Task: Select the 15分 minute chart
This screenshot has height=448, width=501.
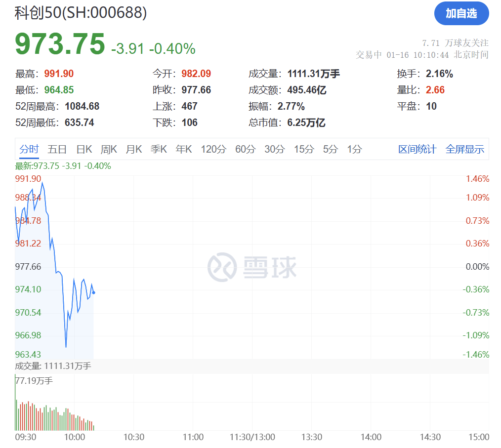Action: tap(303, 149)
